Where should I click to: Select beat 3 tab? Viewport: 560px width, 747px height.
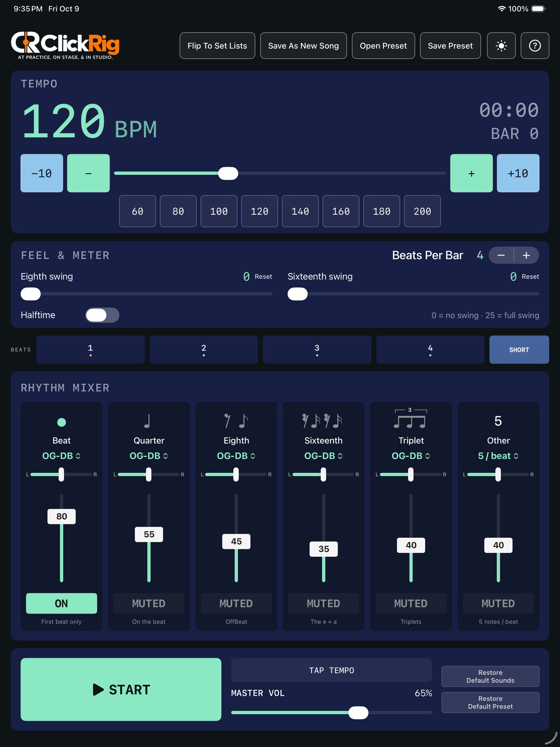[x=317, y=349]
